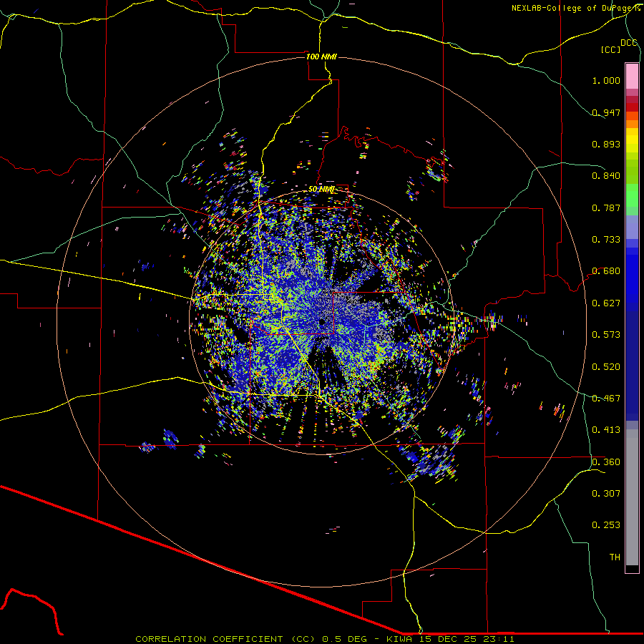Click the 0.520 scale value
The image size is (644, 644).
click(x=606, y=366)
